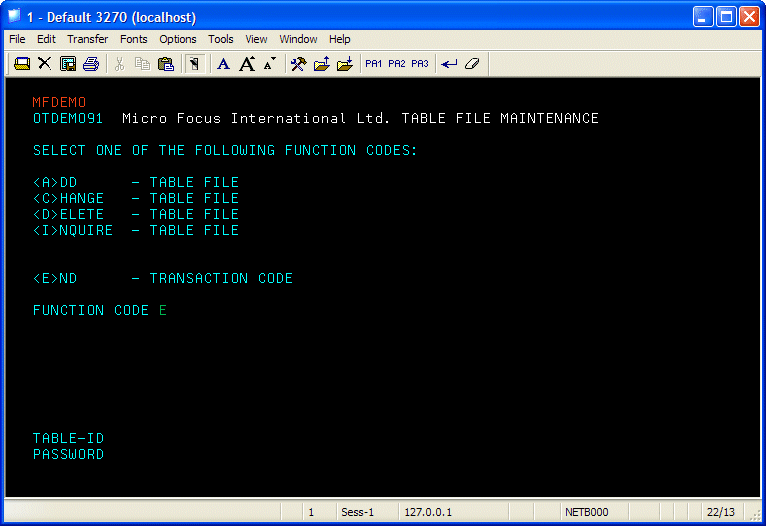The width and height of the screenshot is (766, 526).
Task: Click the FUNCTION CODE field containing E
Action: pyautogui.click(x=163, y=310)
